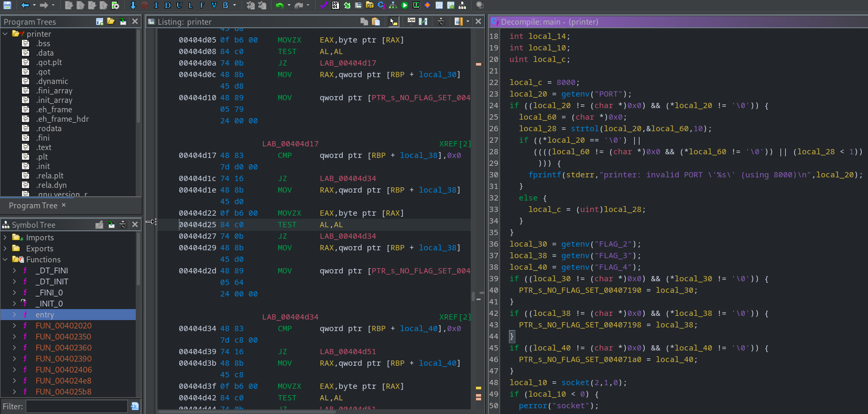Take a Listing snapshot with the camera icon
Image resolution: width=868 pixels, height=414 pixels.
tap(441, 22)
